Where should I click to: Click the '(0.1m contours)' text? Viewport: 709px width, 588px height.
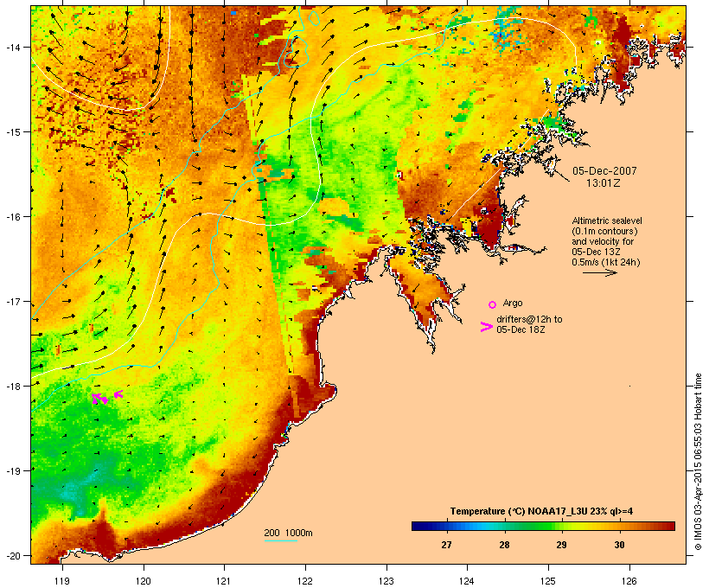click(604, 231)
